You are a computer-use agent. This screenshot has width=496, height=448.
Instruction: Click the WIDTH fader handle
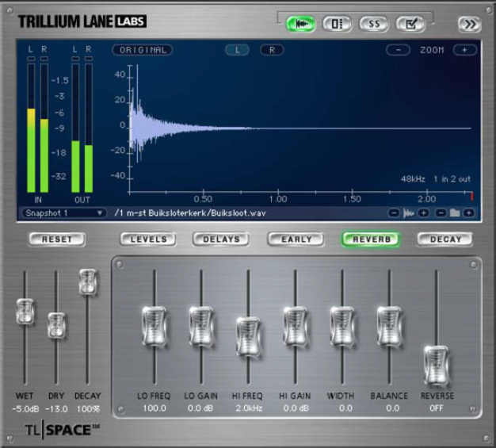click(x=342, y=326)
